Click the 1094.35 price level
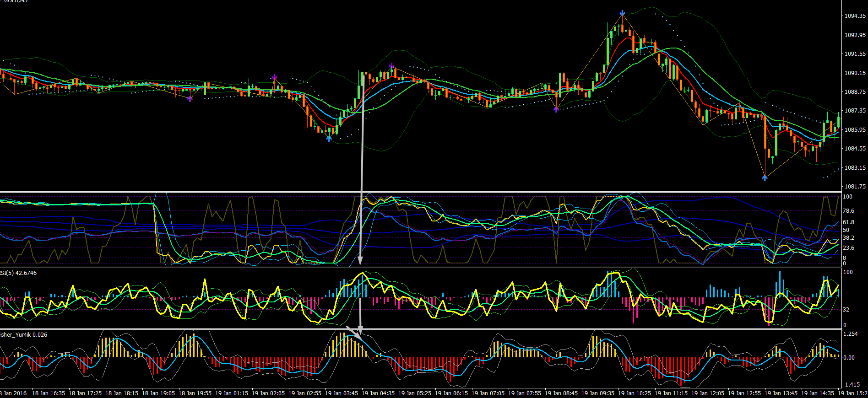Viewport: 868px width, 398px height. coord(855,16)
